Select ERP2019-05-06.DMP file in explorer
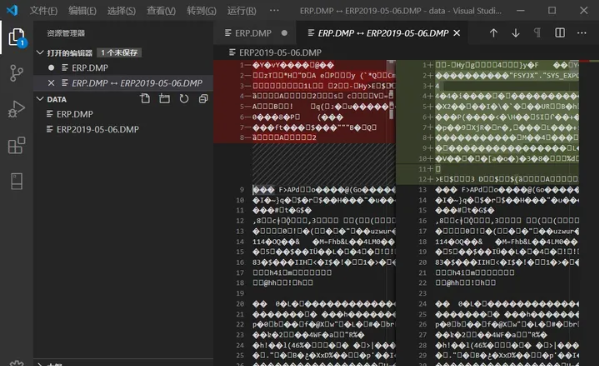 click(x=97, y=130)
